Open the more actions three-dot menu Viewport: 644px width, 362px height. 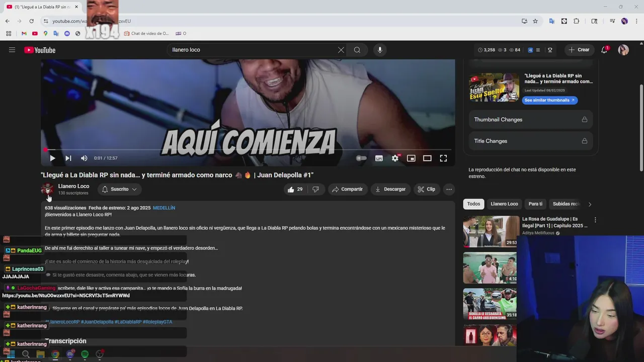point(449,189)
